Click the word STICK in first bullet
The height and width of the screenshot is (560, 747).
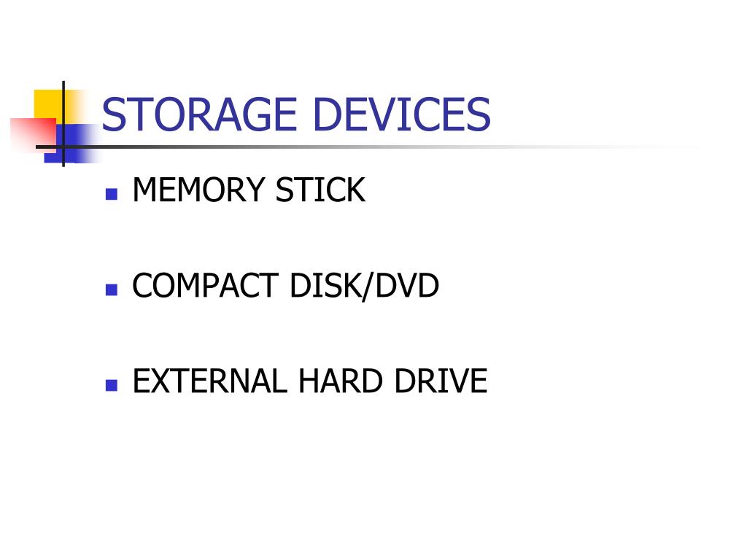pyautogui.click(x=321, y=190)
